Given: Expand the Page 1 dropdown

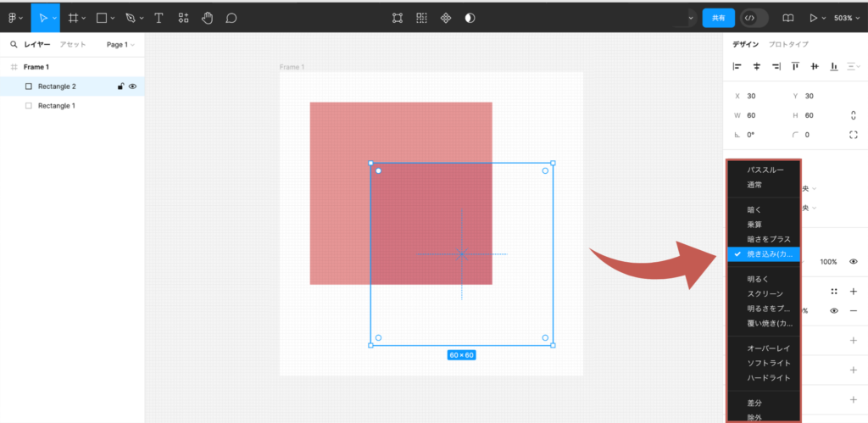Looking at the screenshot, I should 120,44.
